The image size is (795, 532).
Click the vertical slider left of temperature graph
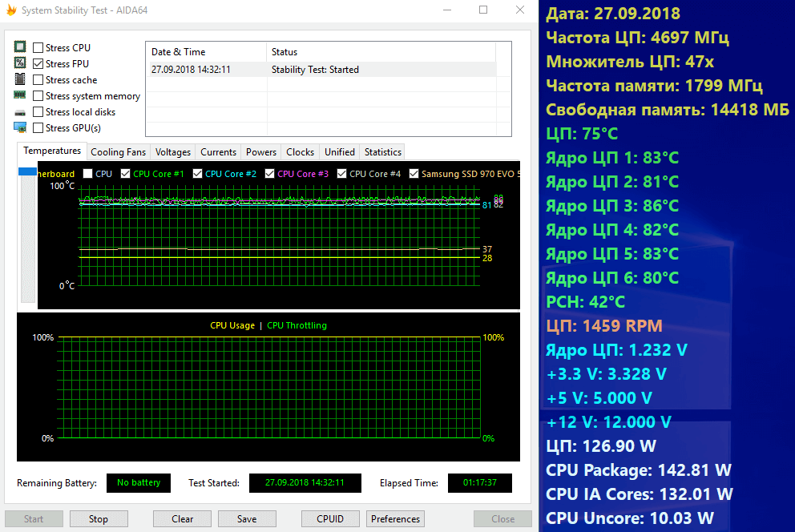coord(27,171)
